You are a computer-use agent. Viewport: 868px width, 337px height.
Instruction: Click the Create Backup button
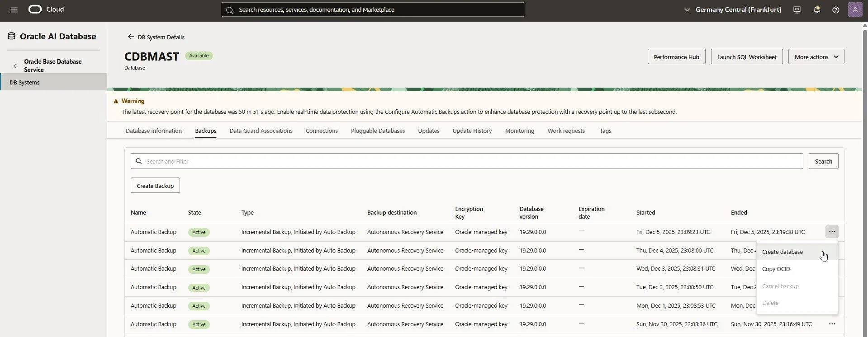point(155,185)
